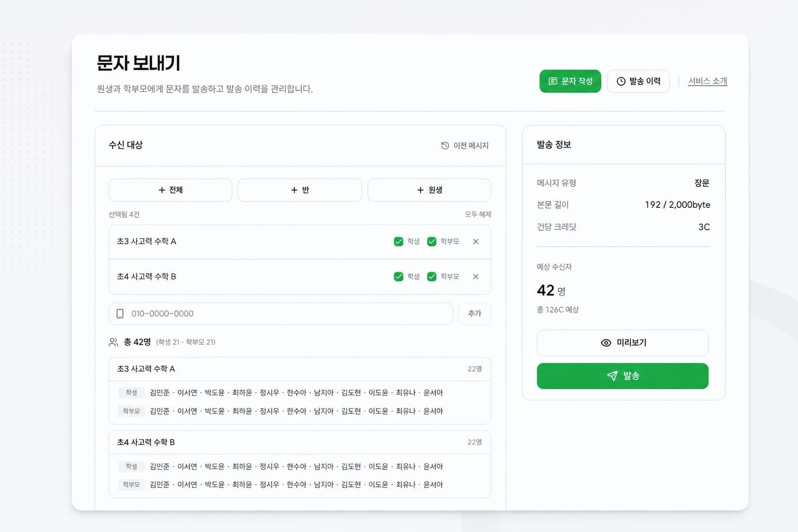This screenshot has height=532, width=798.
Task: Click the 수신 대상 panel heading
Action: (125, 145)
